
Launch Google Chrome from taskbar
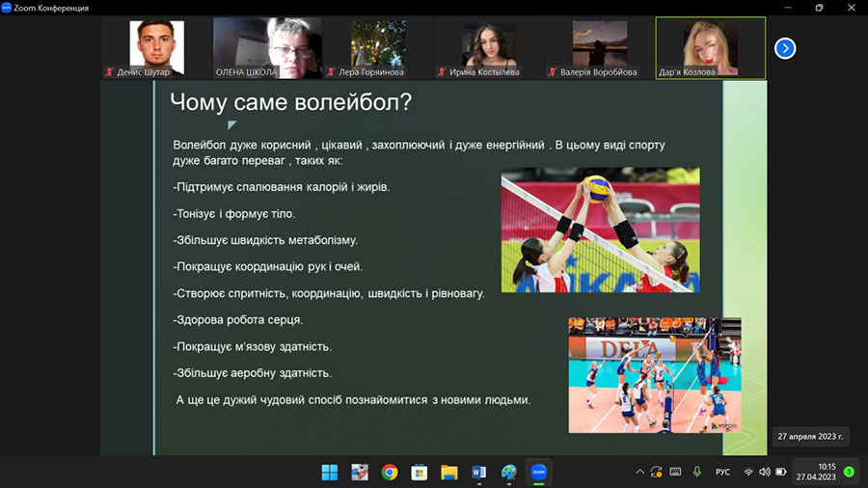(x=390, y=473)
